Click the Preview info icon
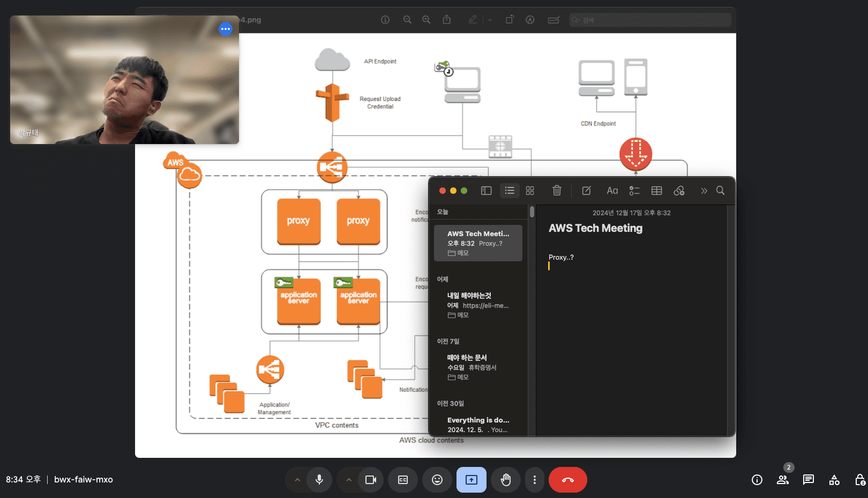The width and height of the screenshot is (868, 498). [385, 20]
